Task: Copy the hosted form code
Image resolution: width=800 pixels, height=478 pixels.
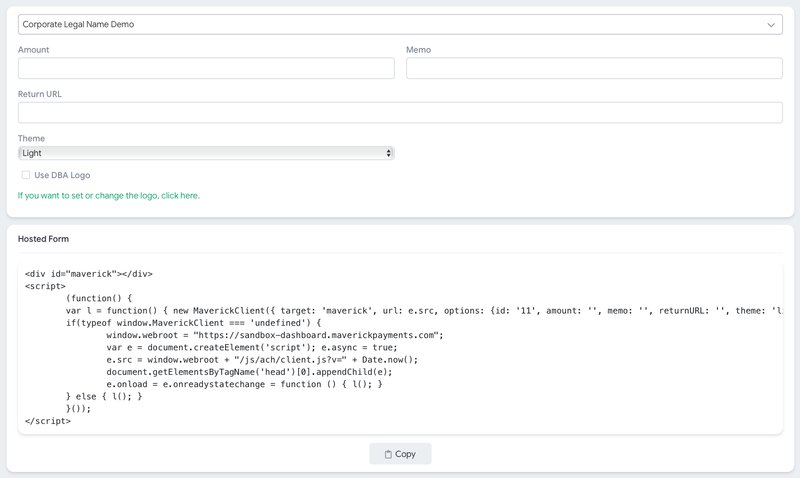Action: coord(400,454)
